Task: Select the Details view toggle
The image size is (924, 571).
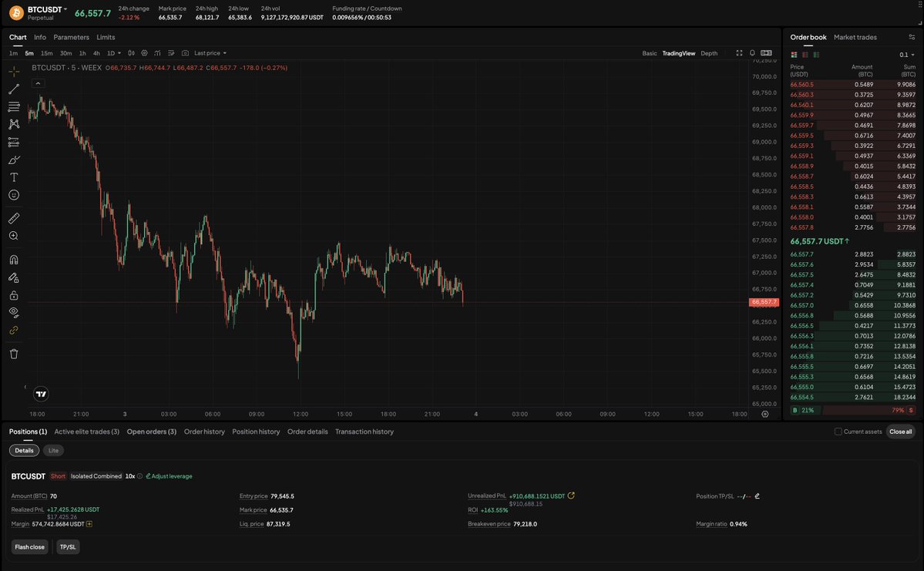Action: 24,450
